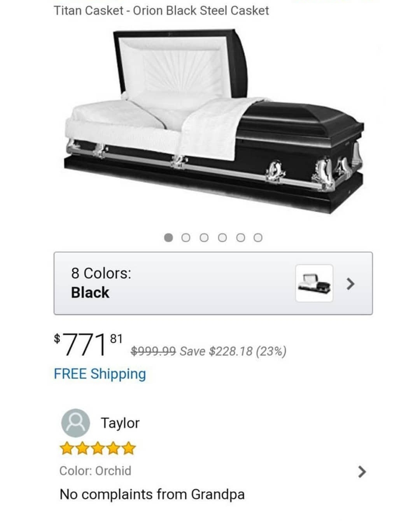Select the fourth image carousel dot
This screenshot has width=420, height=521.
(x=222, y=238)
